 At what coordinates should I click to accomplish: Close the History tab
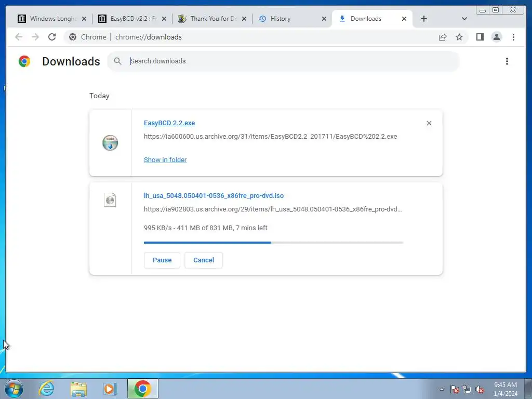coord(324,19)
